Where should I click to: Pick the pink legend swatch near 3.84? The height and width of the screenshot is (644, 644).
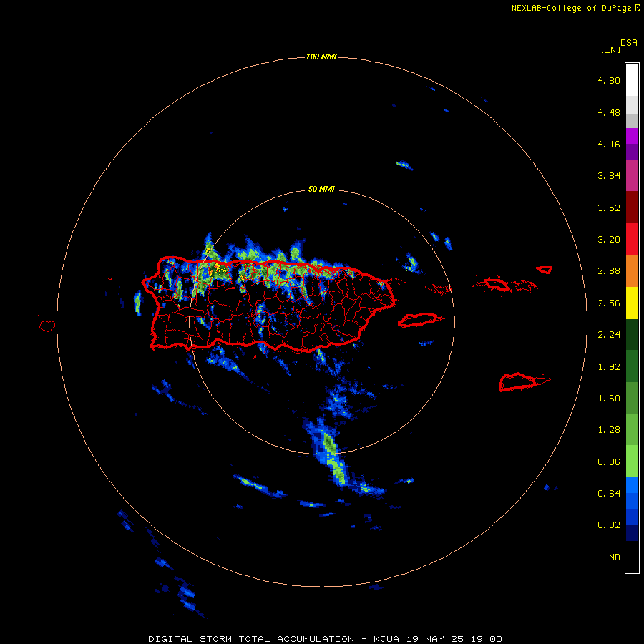(632, 175)
